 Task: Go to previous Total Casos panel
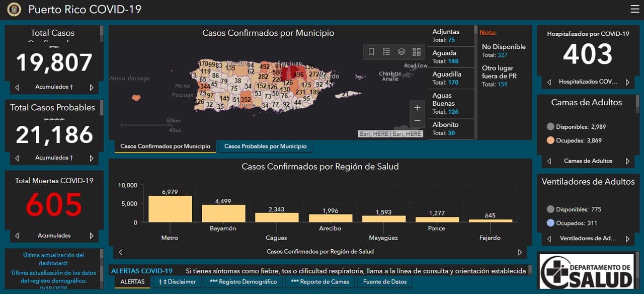click(x=17, y=87)
